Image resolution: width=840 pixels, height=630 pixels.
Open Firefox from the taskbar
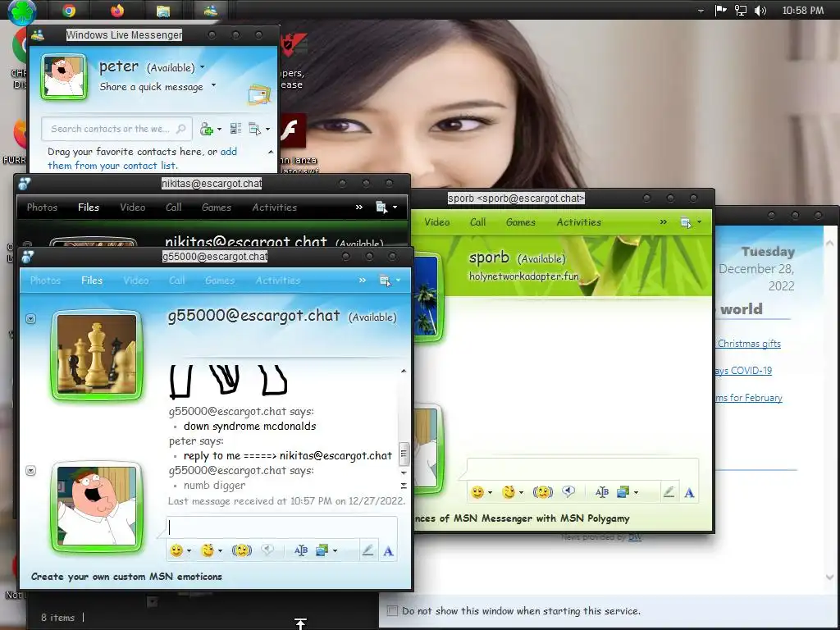tap(116, 10)
